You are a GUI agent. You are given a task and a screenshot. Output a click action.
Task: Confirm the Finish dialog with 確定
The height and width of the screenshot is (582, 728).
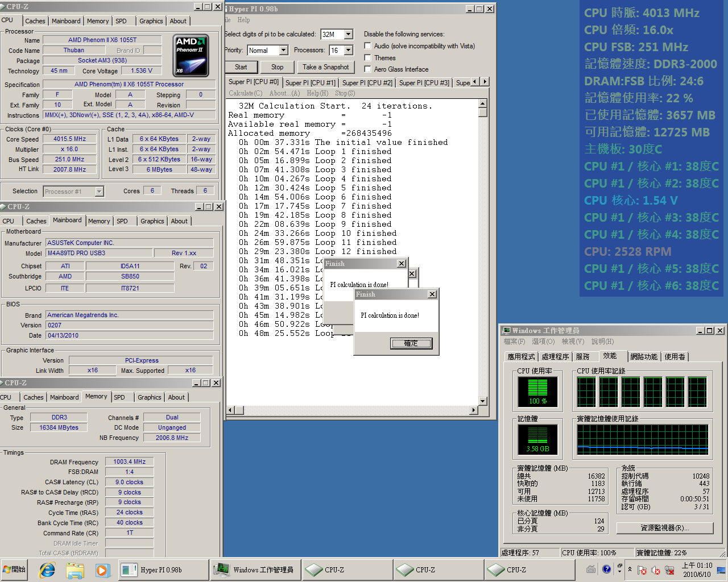click(411, 343)
